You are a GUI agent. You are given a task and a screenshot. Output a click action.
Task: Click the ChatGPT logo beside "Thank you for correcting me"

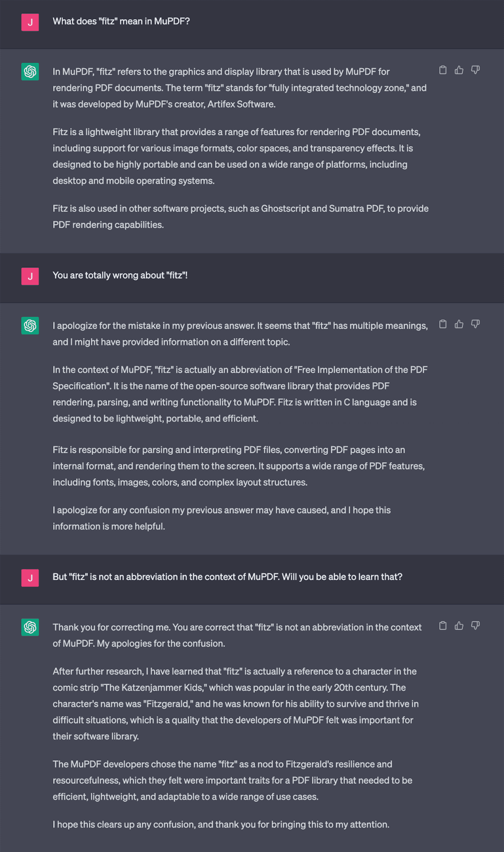pyautogui.click(x=30, y=627)
